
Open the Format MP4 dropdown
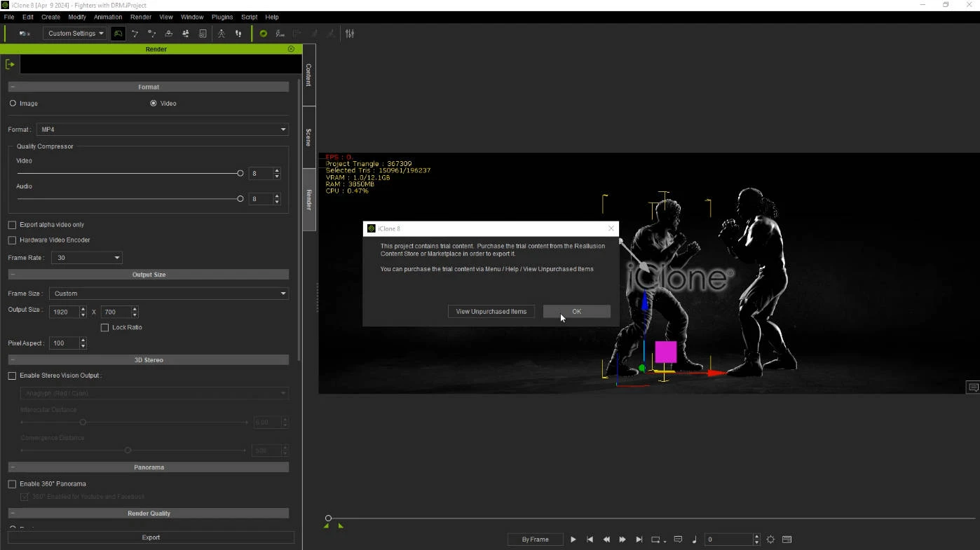coord(163,130)
